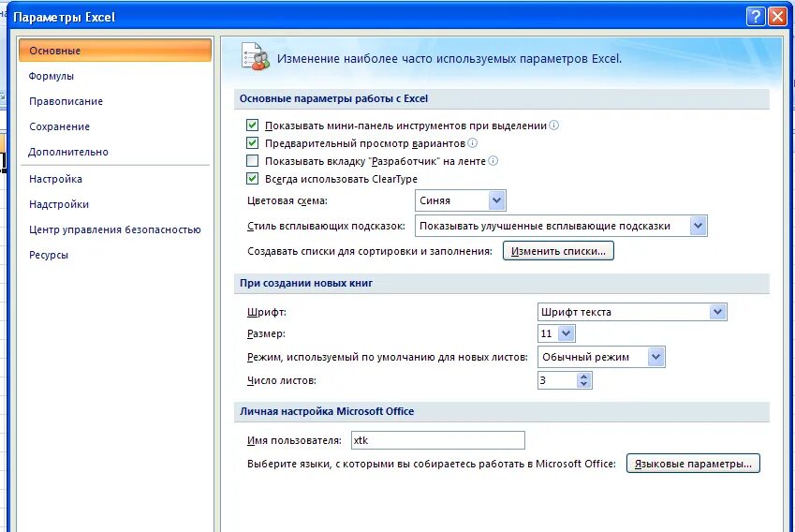Open the Размер font size dropdown
795x532 pixels.
tap(567, 333)
